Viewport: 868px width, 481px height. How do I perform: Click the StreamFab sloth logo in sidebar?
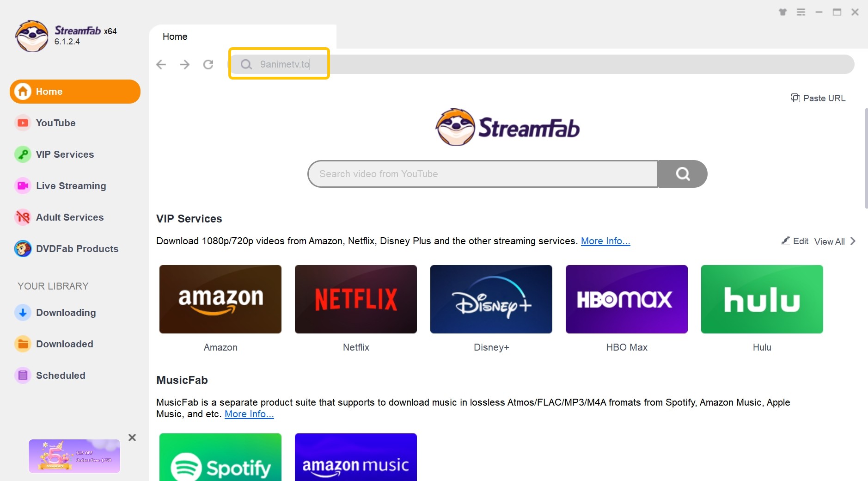31,36
